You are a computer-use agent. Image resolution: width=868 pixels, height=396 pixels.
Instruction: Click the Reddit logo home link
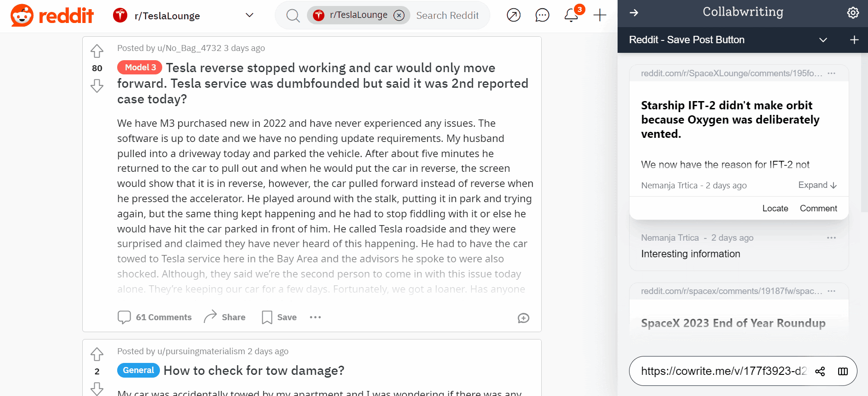tap(52, 16)
